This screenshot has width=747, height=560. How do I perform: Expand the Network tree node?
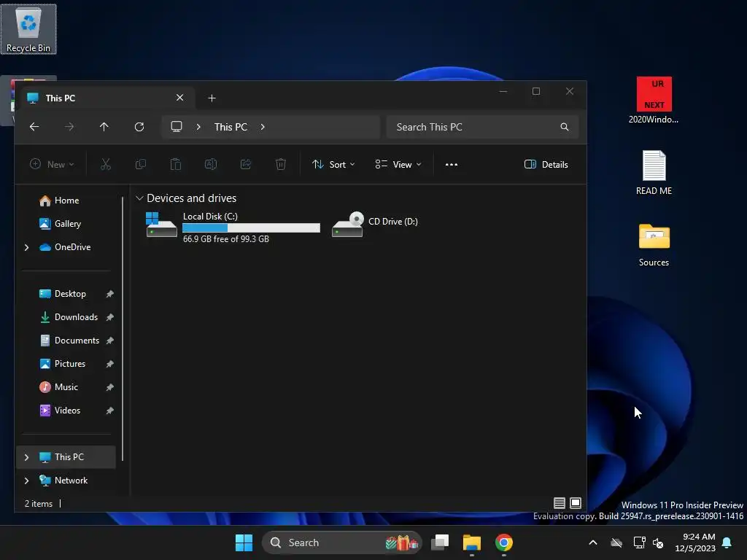[27, 481]
